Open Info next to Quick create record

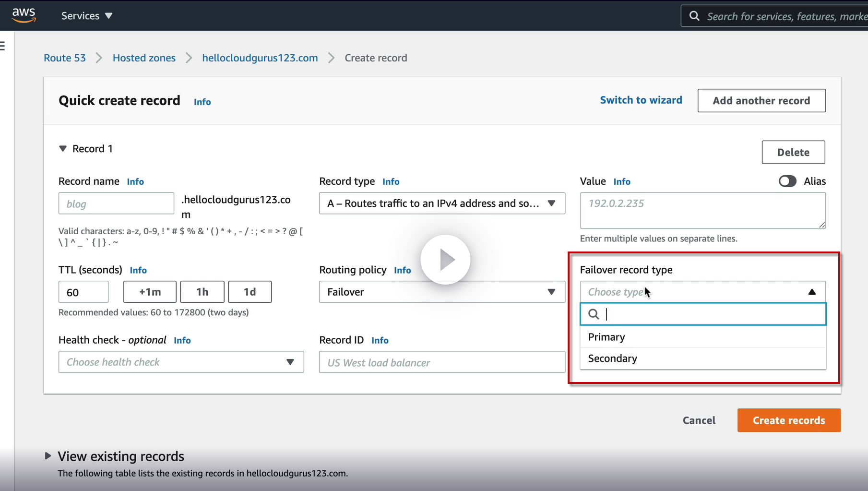tap(202, 102)
